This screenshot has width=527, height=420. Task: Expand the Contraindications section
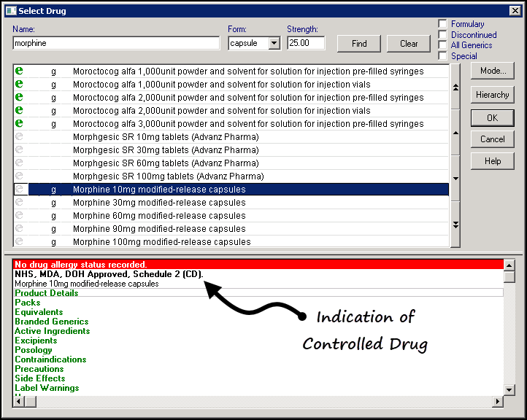[x=50, y=359]
